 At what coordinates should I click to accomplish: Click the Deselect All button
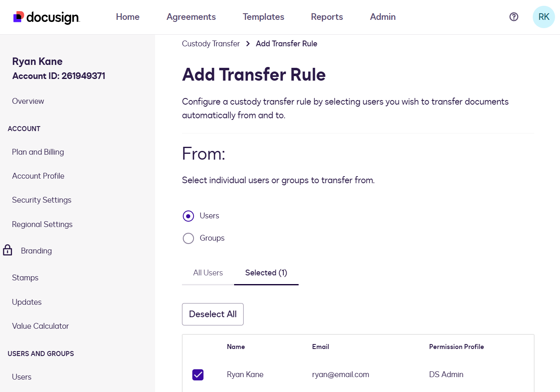213,314
